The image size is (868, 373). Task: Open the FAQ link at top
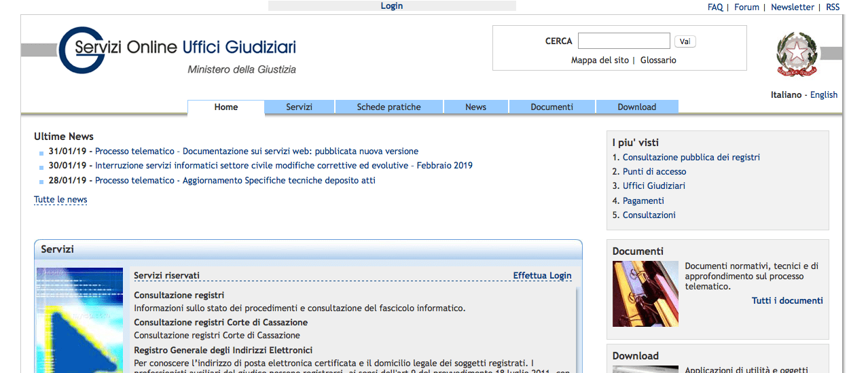715,7
